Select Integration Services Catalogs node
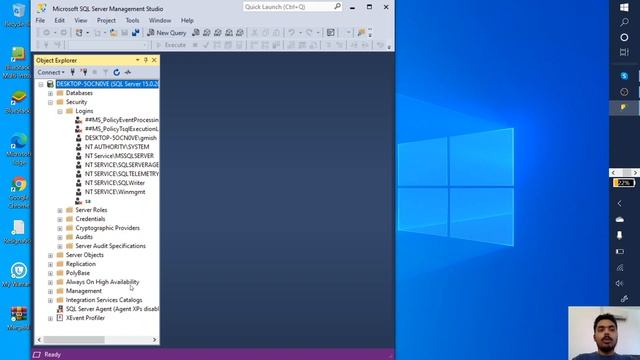The height and width of the screenshot is (360, 640). (x=104, y=300)
